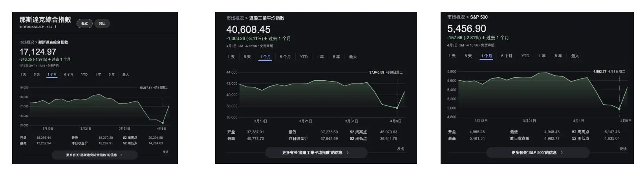Image resolution: width=644 pixels, height=174 pixels.
Task: Select 1天 range tab in Nasdaq panel
Action: click(24, 74)
